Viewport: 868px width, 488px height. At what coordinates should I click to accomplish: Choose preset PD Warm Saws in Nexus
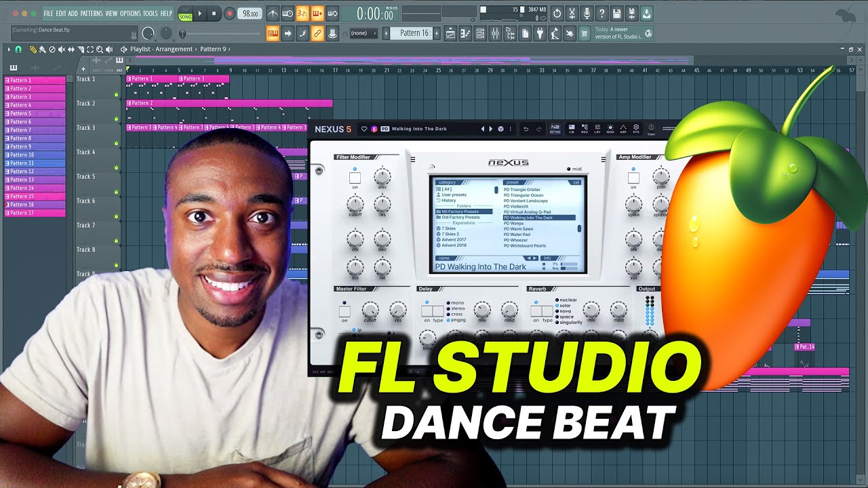coord(518,229)
